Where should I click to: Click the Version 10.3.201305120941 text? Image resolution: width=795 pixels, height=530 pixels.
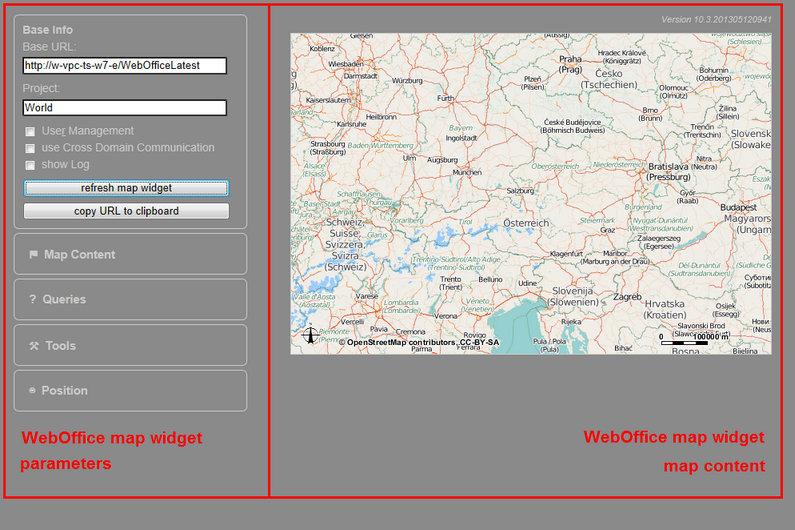(x=716, y=20)
